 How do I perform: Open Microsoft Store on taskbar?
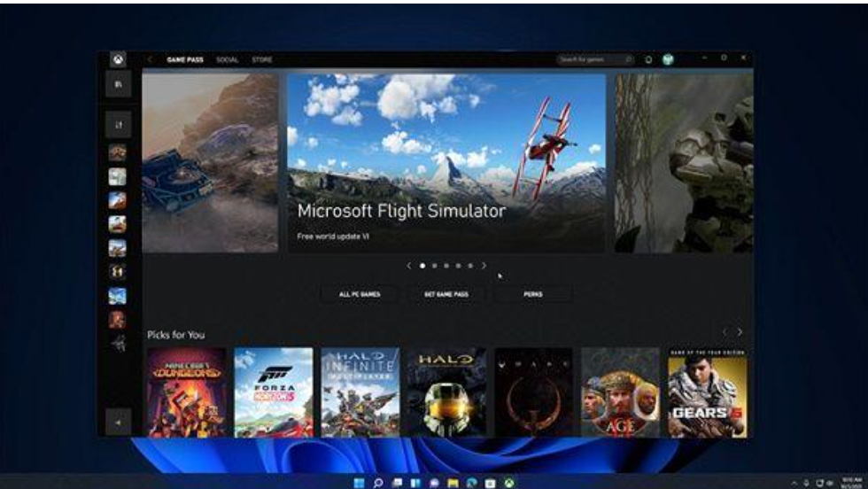pyautogui.click(x=491, y=483)
